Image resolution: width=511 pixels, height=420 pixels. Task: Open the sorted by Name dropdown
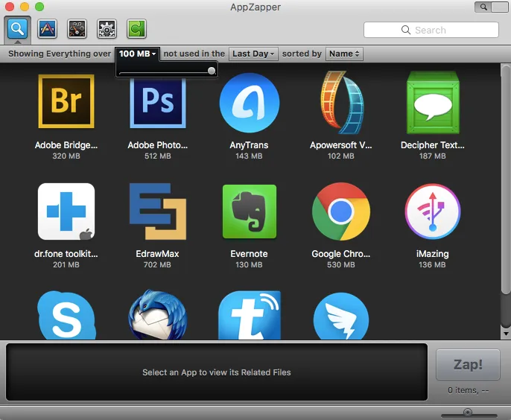344,54
